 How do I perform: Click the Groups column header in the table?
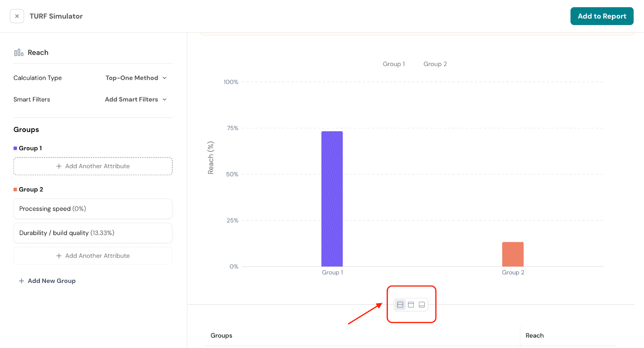pyautogui.click(x=221, y=336)
